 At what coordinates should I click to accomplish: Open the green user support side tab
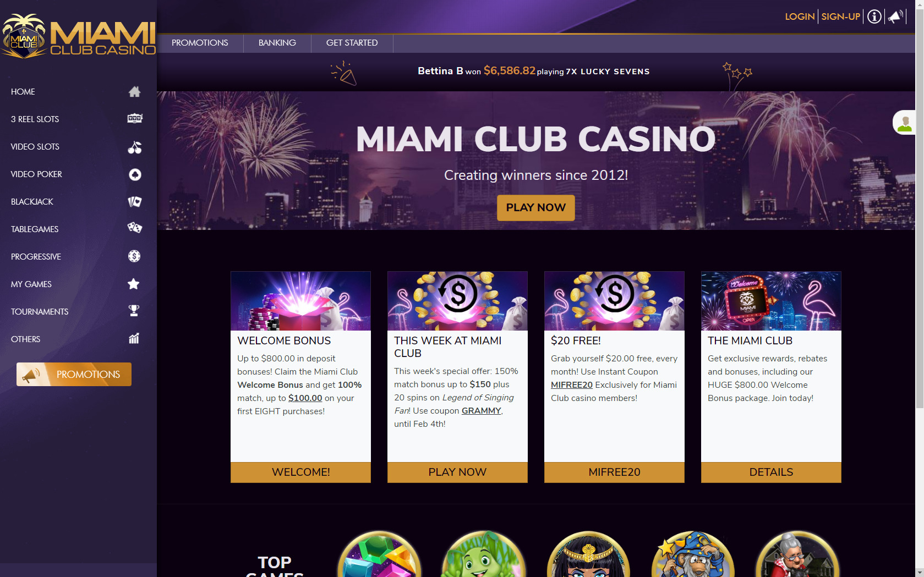click(x=904, y=123)
